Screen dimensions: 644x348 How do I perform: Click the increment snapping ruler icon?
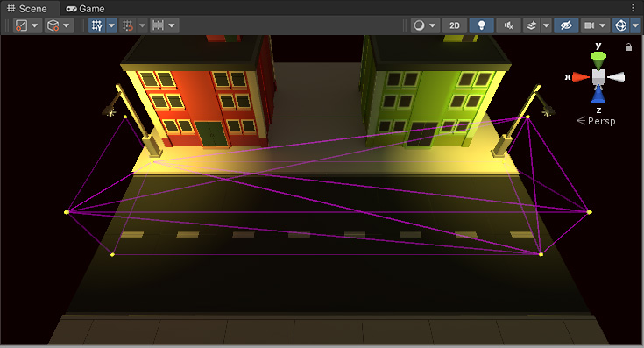pyautogui.click(x=158, y=25)
